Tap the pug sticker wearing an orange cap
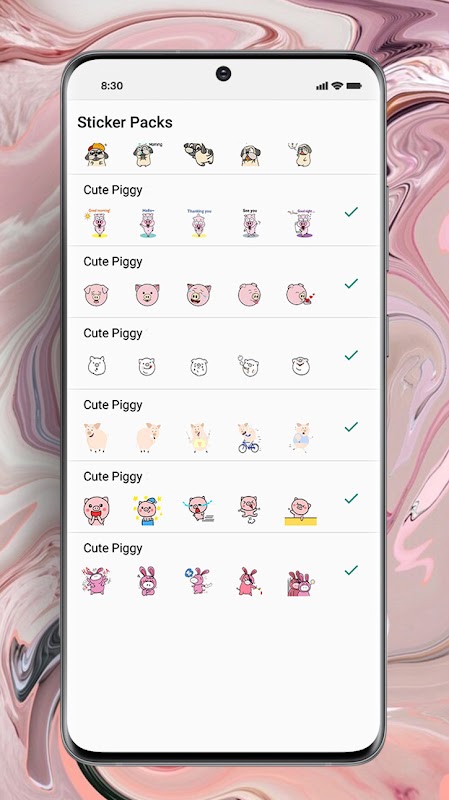Image resolution: width=449 pixels, height=800 pixels. 96,155
